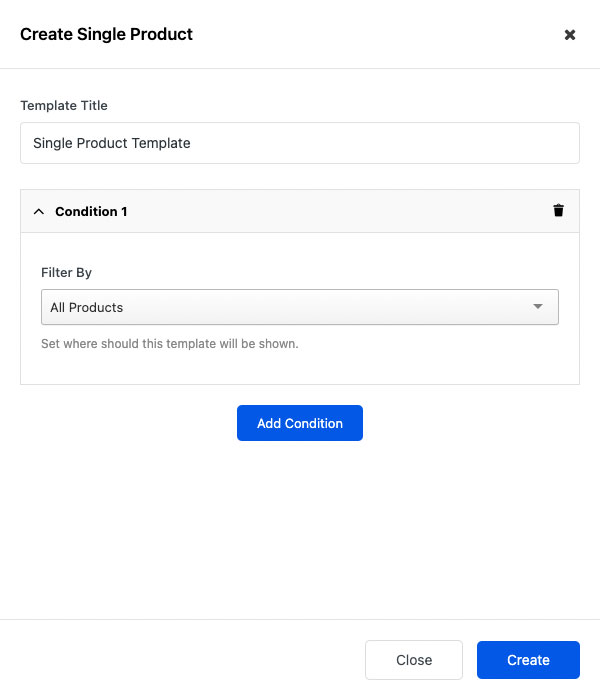Click the empty footer area left of Close
600x700 pixels.
pos(180,660)
